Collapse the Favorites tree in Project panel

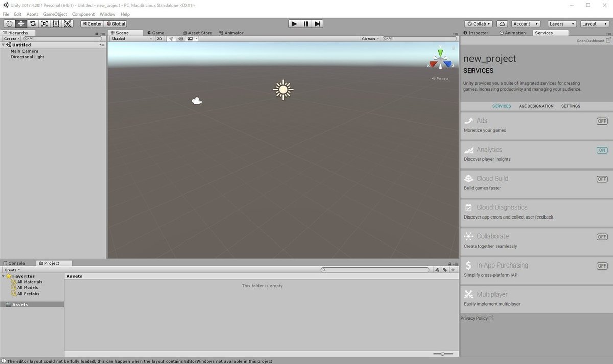3,276
